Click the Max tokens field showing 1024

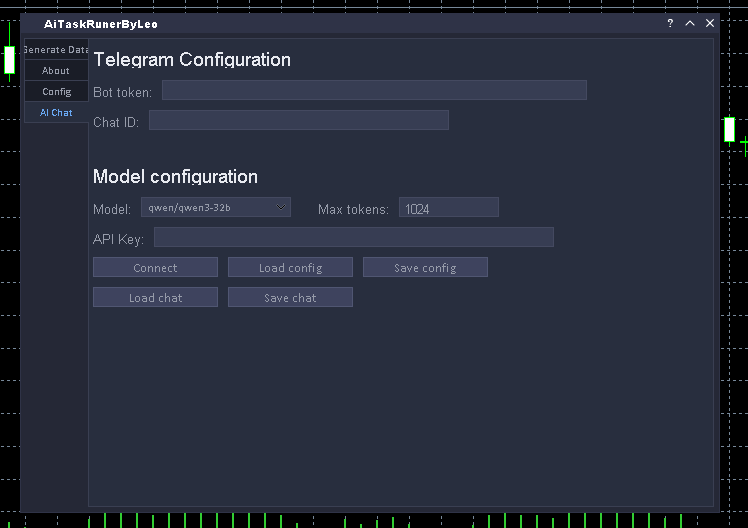click(448, 208)
